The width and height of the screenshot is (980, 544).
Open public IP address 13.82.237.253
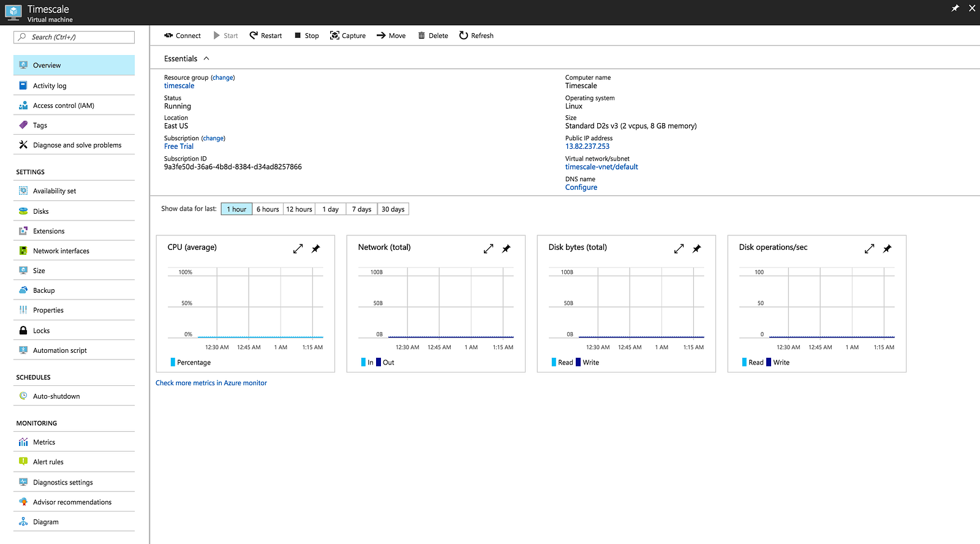click(x=587, y=146)
